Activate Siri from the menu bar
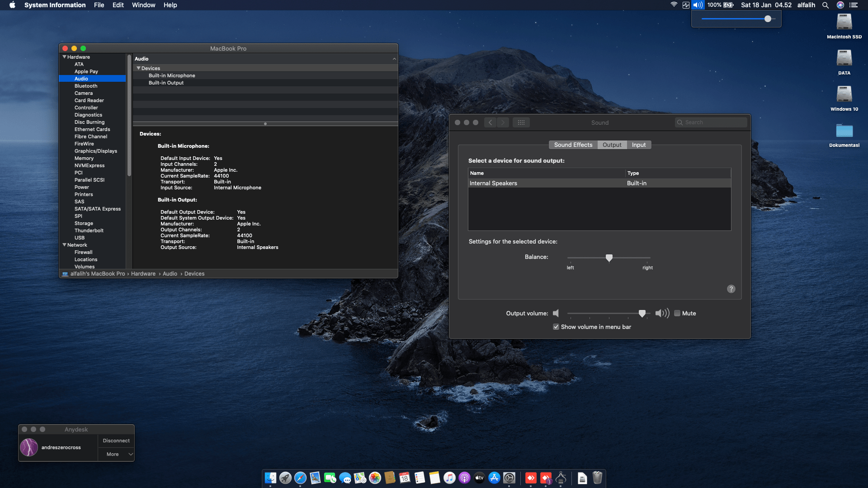868x488 pixels. coord(840,5)
